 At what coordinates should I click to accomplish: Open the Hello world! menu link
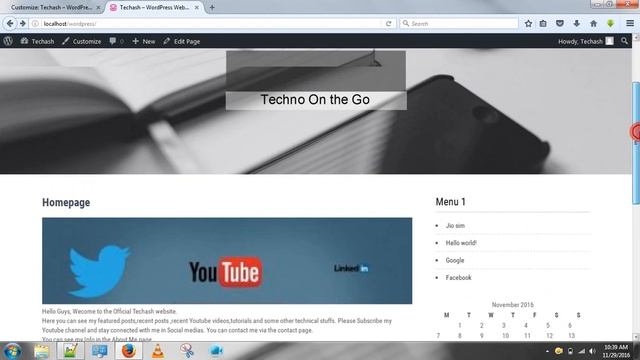(461, 243)
